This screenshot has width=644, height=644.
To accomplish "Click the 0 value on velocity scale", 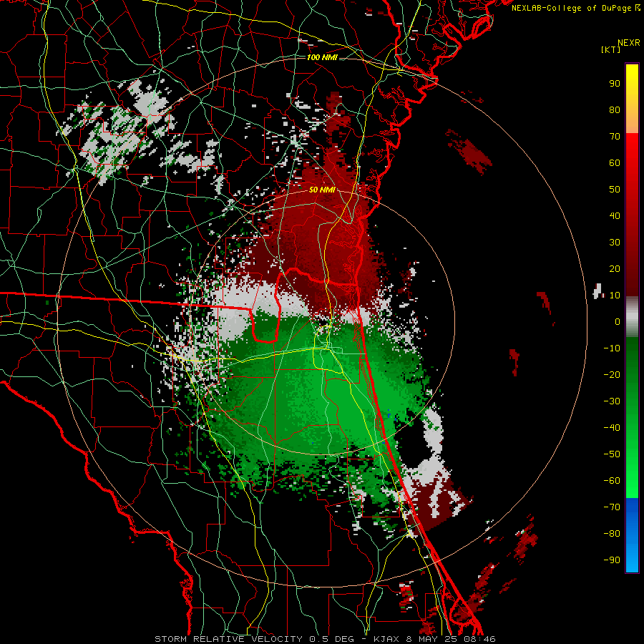I will pos(618,321).
